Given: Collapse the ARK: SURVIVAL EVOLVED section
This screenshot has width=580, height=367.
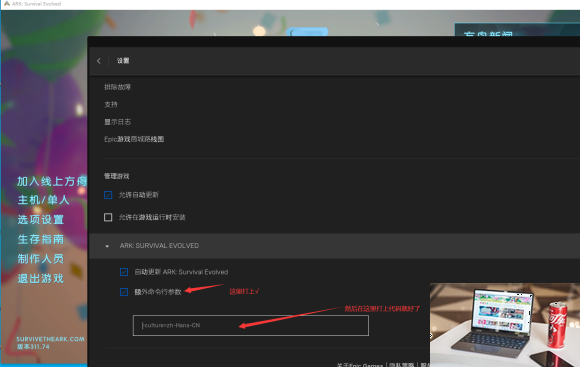Looking at the screenshot, I should [107, 246].
